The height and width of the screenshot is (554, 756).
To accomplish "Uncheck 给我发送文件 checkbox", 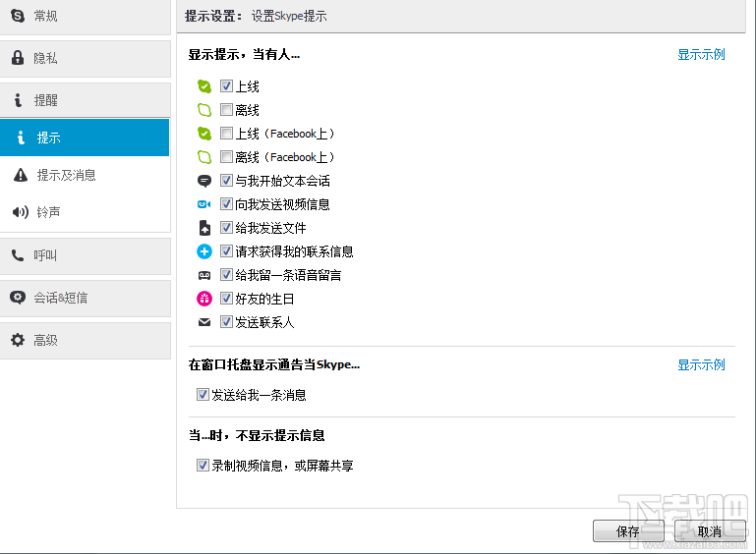I will (226, 228).
